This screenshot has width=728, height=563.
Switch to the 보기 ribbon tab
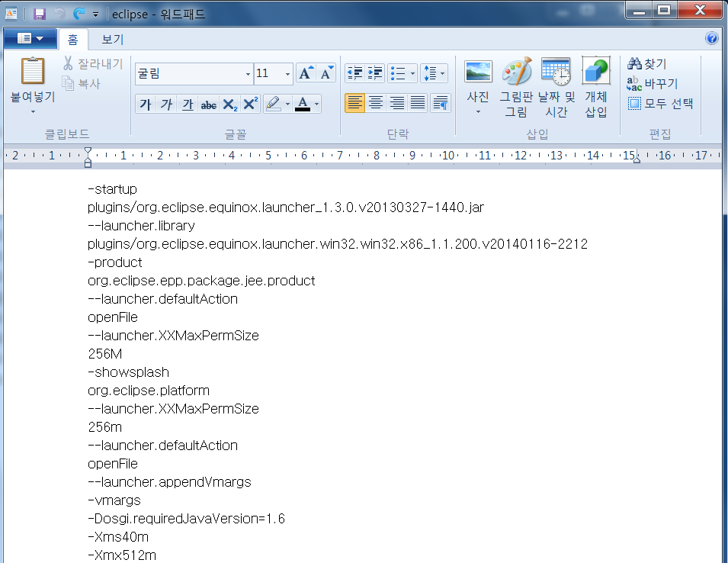click(x=112, y=40)
